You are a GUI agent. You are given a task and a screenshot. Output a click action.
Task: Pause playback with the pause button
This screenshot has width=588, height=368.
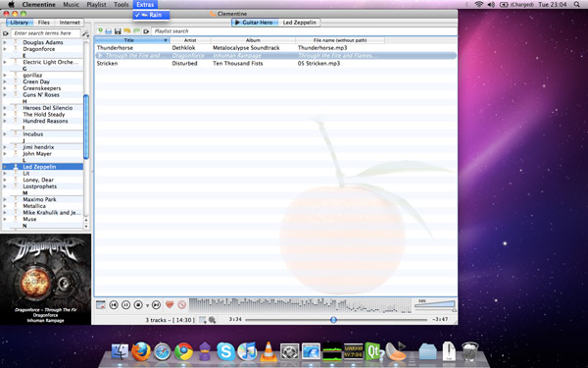(x=126, y=305)
